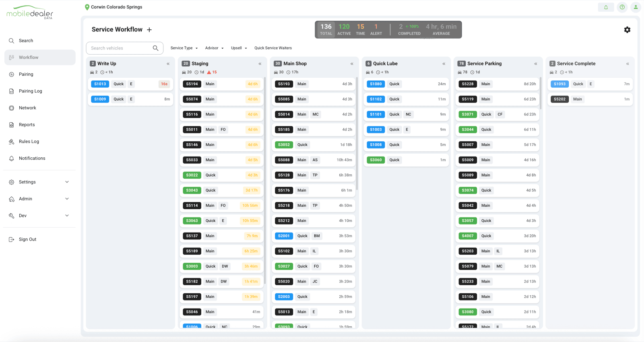Open Rules Log page
This screenshot has height=342, width=644.
coord(29,142)
